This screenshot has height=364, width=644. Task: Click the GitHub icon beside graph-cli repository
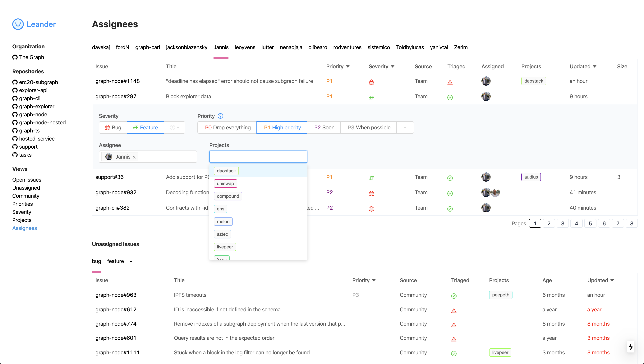pos(15,98)
